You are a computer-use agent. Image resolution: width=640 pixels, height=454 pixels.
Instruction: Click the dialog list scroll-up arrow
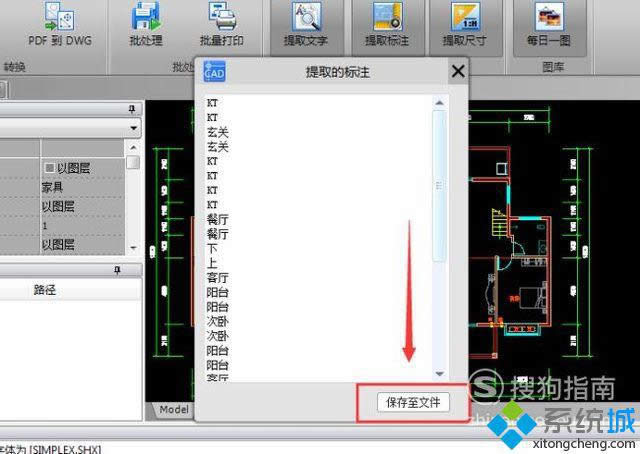click(x=439, y=103)
